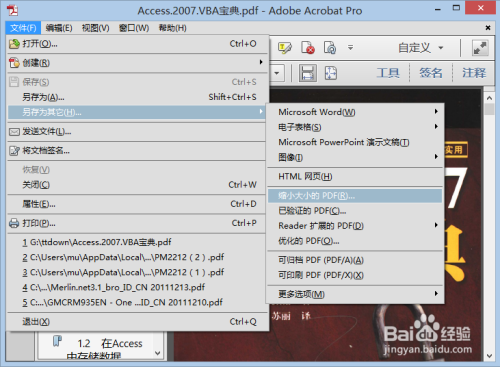
Task: Open the 注释 pane
Action: (x=474, y=73)
